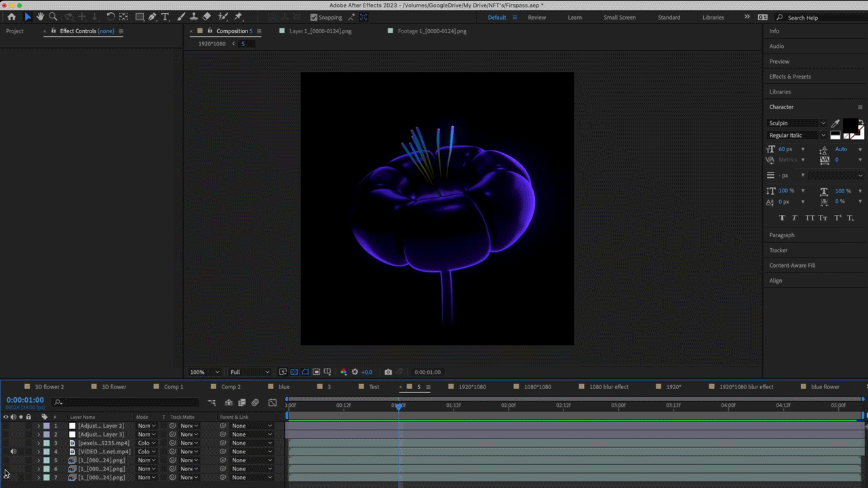Viewport: 868px width, 488px height.
Task: Switch to the Comp 1 timeline tab
Action: point(173,387)
